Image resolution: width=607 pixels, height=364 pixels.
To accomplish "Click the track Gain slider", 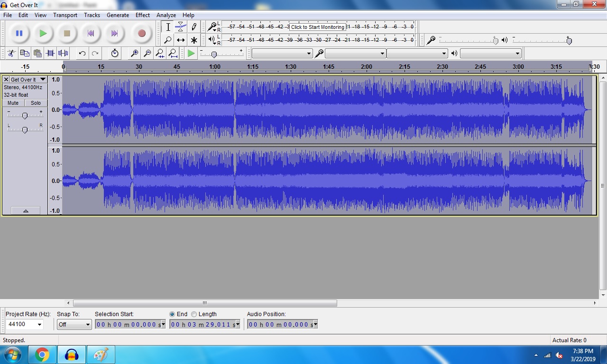I will tap(25, 115).
